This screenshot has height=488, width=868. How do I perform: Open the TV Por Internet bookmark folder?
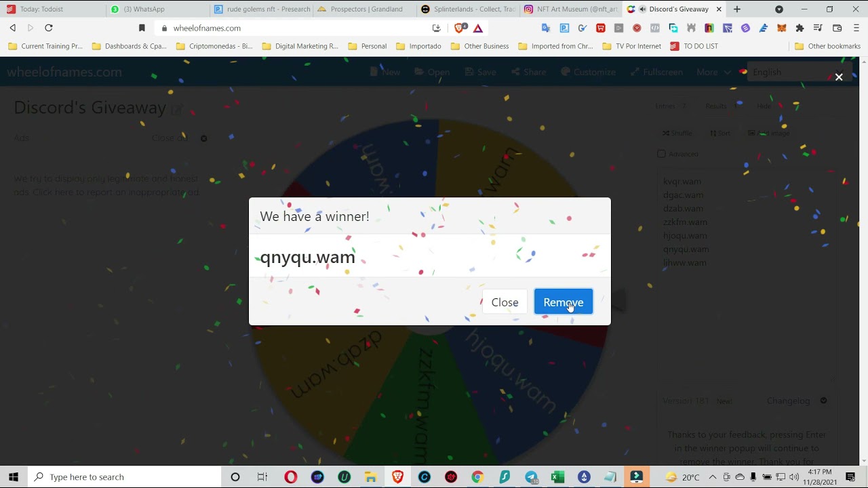(x=631, y=46)
